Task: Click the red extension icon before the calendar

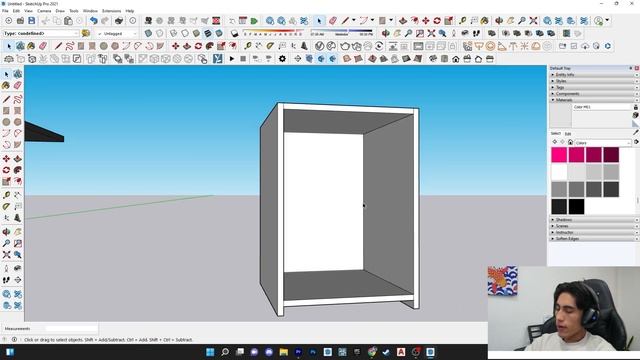Action: [x=216, y=20]
